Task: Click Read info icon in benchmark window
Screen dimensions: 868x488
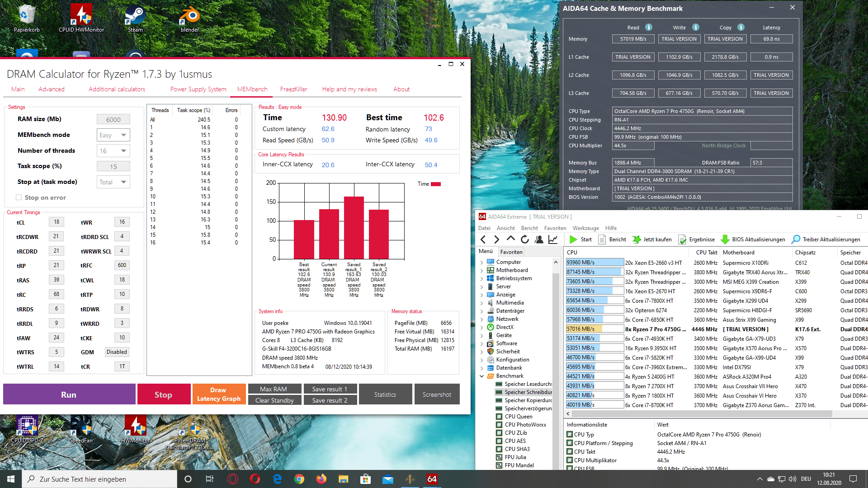Action: [648, 27]
